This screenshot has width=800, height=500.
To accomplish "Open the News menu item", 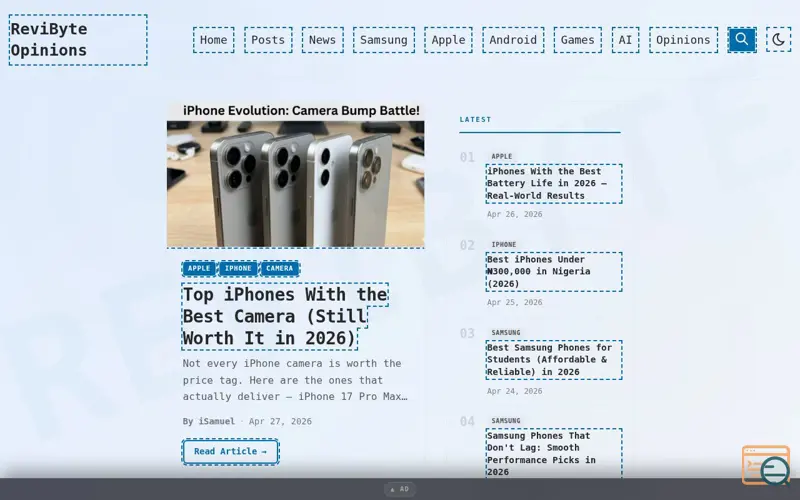I will [322, 40].
